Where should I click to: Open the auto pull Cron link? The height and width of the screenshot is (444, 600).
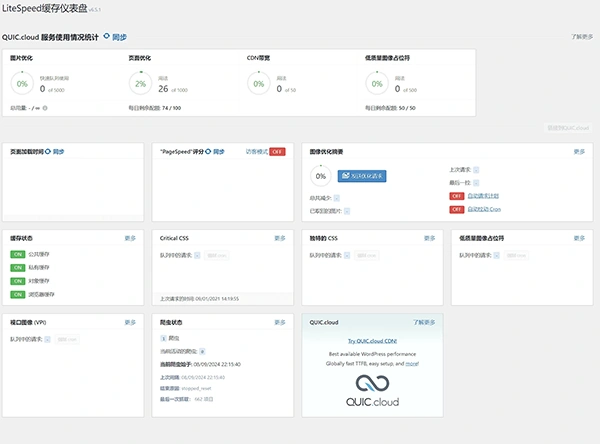pyautogui.click(x=484, y=209)
